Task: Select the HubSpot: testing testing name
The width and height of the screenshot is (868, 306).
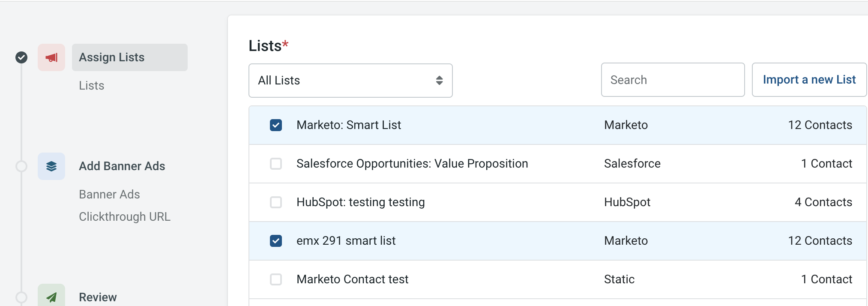Action: [x=361, y=202]
